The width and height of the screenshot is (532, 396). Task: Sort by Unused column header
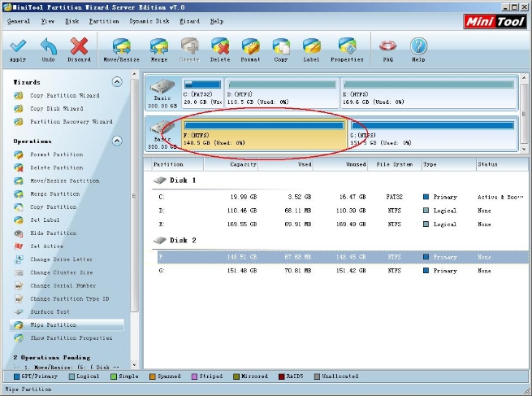coord(340,164)
